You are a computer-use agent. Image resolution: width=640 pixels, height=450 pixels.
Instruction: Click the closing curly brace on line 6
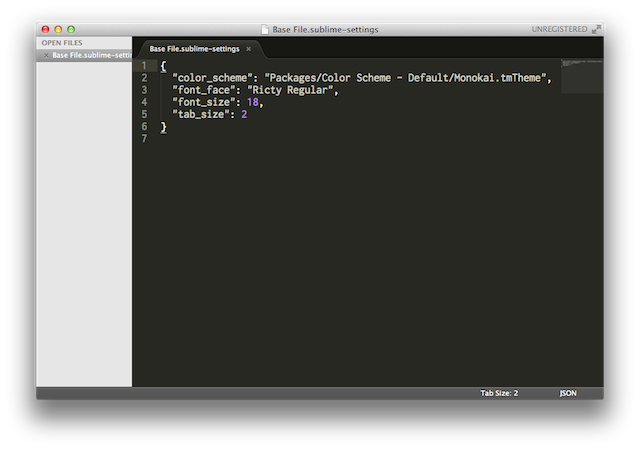tap(163, 127)
